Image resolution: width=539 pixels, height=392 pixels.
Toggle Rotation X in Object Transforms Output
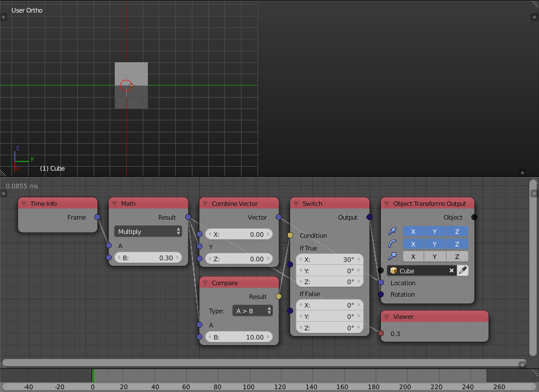click(413, 244)
